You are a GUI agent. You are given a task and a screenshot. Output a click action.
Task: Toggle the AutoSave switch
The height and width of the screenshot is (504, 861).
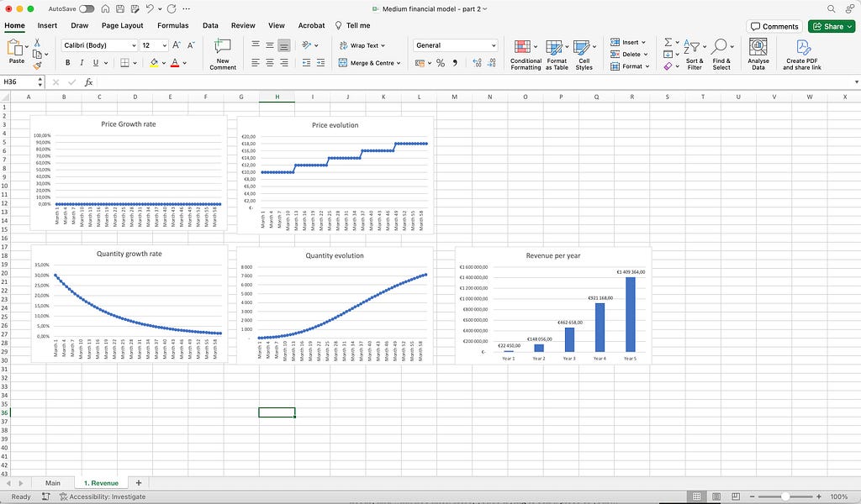tap(87, 8)
